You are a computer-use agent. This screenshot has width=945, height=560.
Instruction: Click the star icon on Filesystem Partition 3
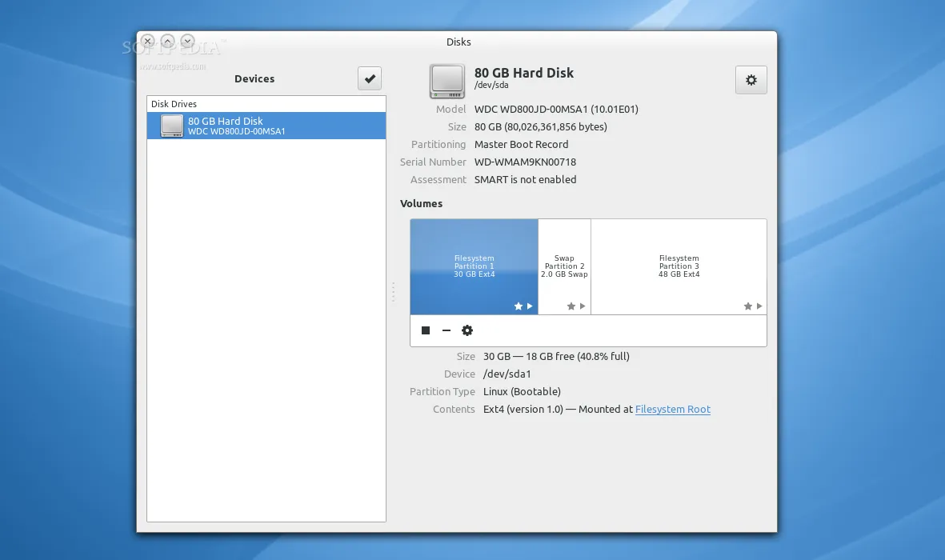click(x=746, y=306)
